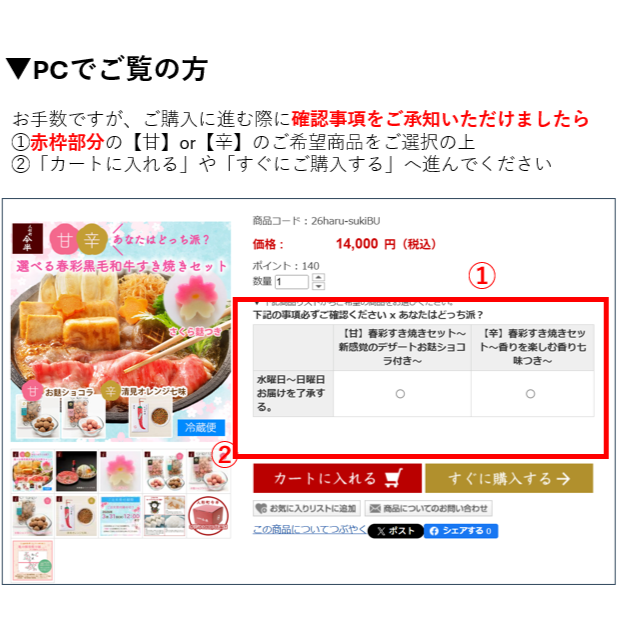
Task: Click the arrow icon on the gold button
Action: (564, 479)
